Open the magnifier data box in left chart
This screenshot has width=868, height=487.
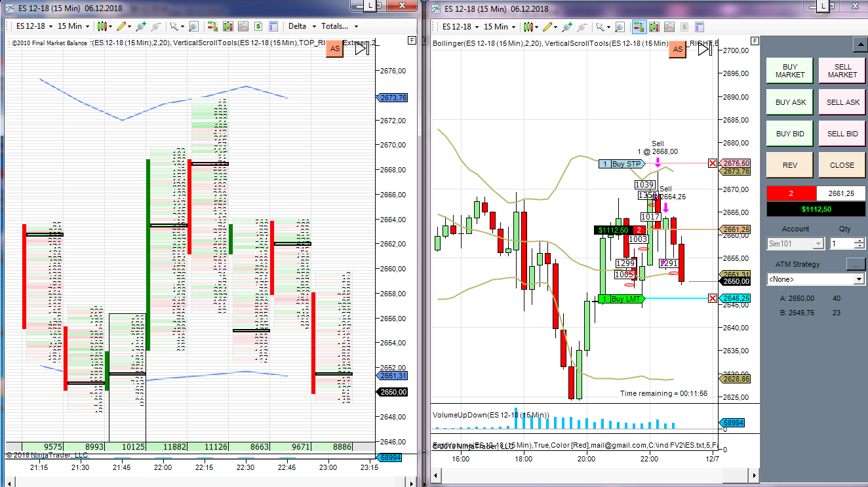[193, 26]
